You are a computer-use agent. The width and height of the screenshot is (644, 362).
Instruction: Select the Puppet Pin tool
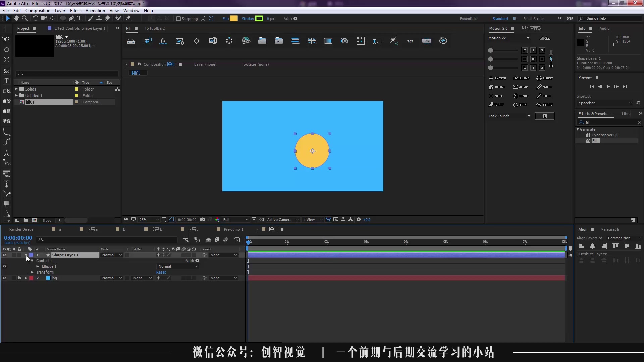128,18
